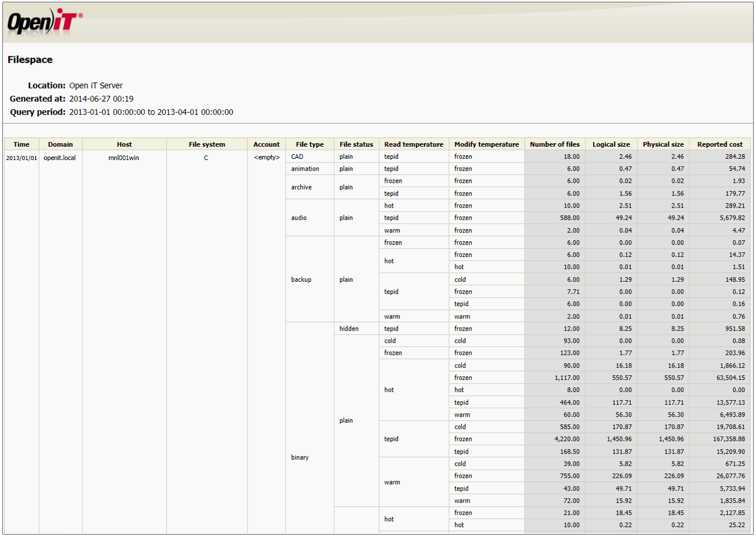Select the reported cost 2,127.85
The width and height of the screenshot is (756, 537).
coord(733,513)
